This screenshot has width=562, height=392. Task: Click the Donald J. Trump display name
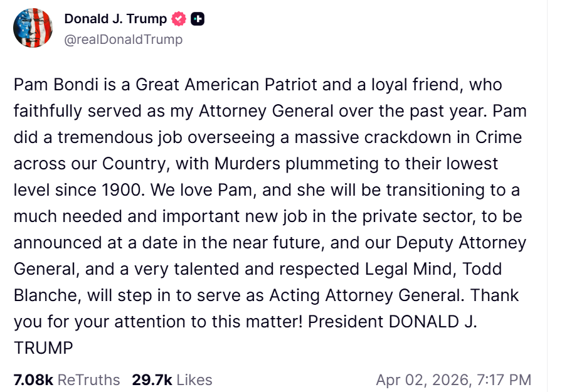click(115, 19)
